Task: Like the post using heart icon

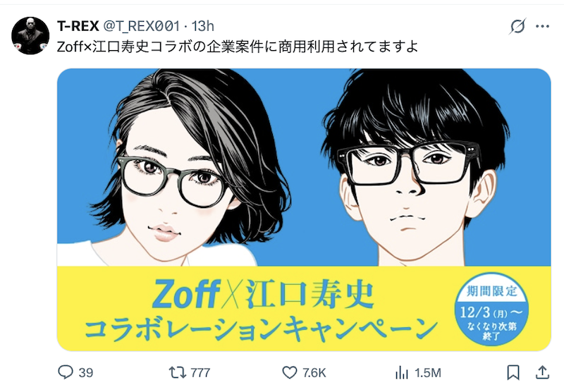Action: coord(290,372)
